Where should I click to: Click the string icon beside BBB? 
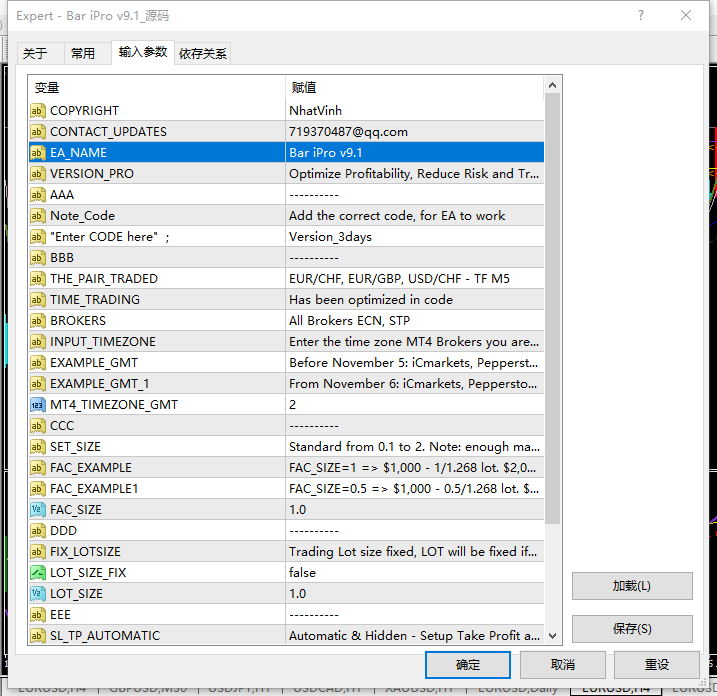point(38,258)
